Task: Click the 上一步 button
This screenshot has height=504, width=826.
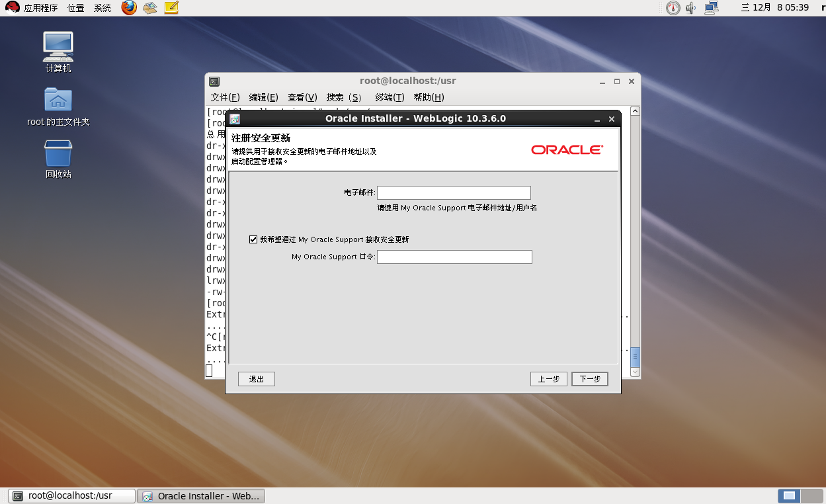Action: 549,379
